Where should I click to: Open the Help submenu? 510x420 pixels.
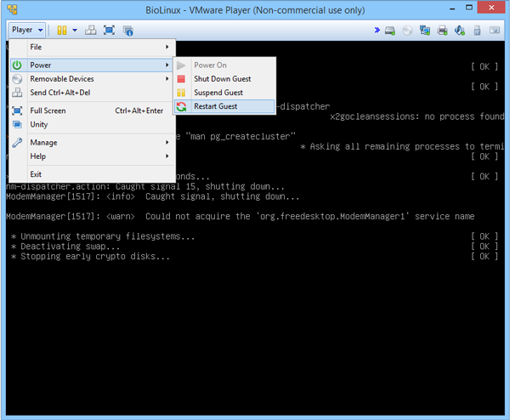click(x=93, y=156)
